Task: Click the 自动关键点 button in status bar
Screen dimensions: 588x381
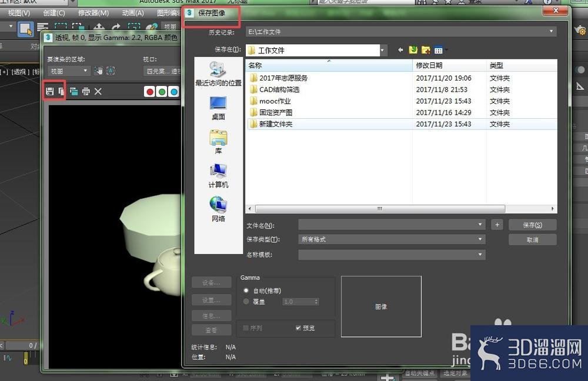Action: pos(420,373)
